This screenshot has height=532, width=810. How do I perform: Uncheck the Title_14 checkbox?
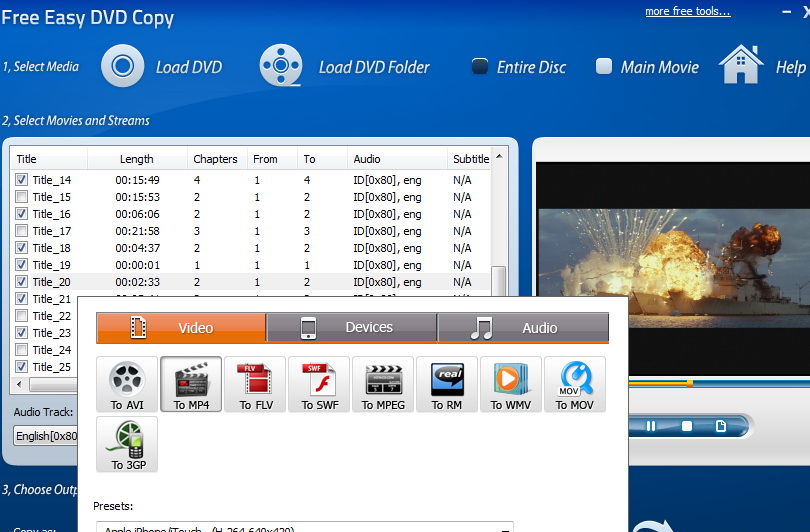pos(21,180)
